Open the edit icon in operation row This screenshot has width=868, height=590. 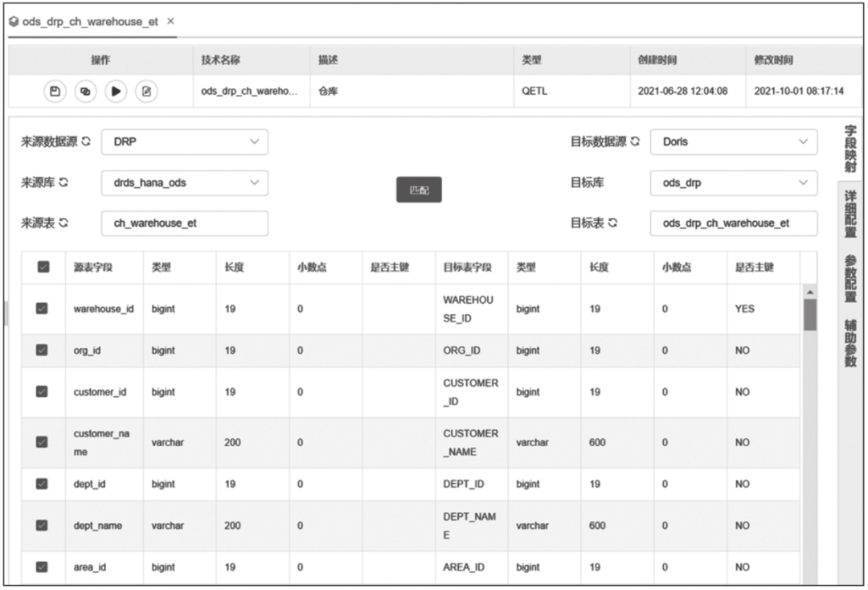point(146,92)
